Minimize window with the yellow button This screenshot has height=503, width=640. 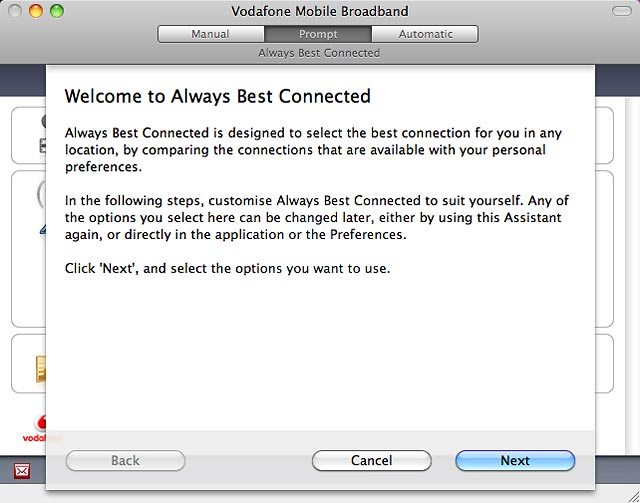(36, 11)
